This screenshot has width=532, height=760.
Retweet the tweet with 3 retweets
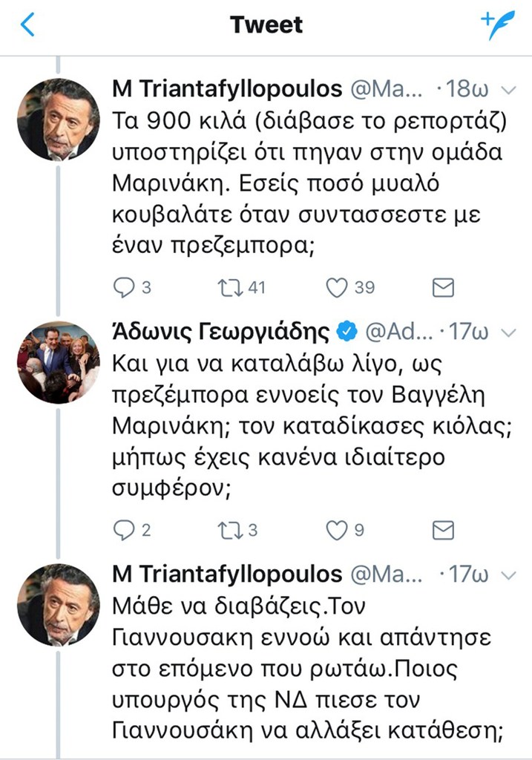point(229,530)
